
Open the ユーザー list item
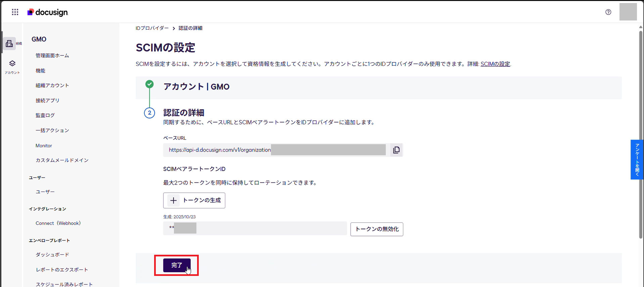point(45,192)
